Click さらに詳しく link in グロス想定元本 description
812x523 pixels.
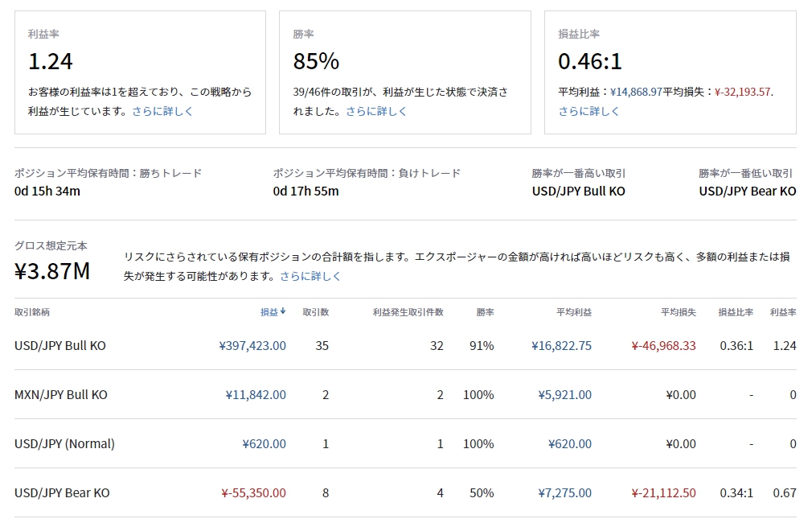click(x=310, y=276)
